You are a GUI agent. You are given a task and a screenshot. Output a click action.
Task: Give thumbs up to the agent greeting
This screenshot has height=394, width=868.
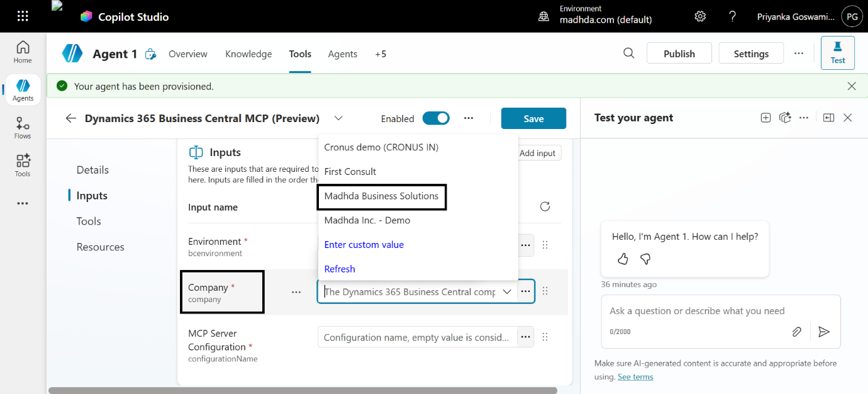pos(622,259)
